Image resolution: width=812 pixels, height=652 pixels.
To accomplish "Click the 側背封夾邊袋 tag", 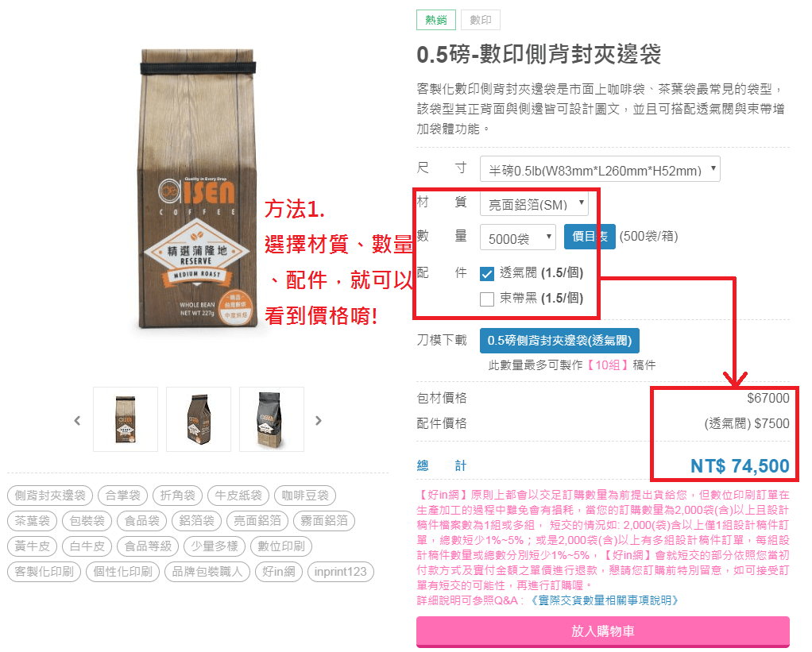I will [50, 496].
